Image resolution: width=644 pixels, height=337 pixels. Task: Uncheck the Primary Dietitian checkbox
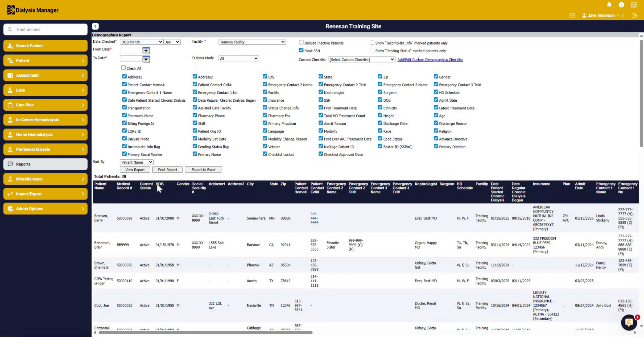[436, 146]
